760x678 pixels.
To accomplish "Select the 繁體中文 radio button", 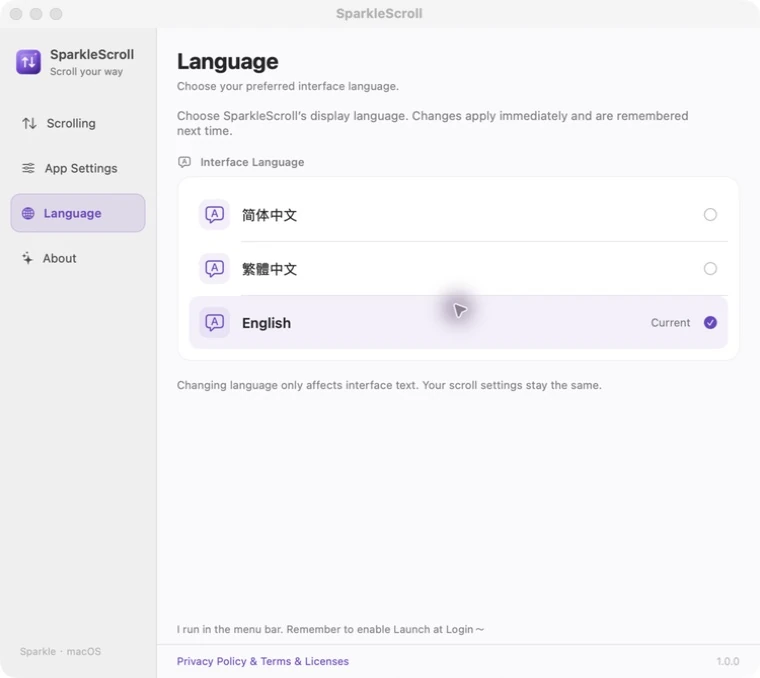I will click(x=710, y=268).
